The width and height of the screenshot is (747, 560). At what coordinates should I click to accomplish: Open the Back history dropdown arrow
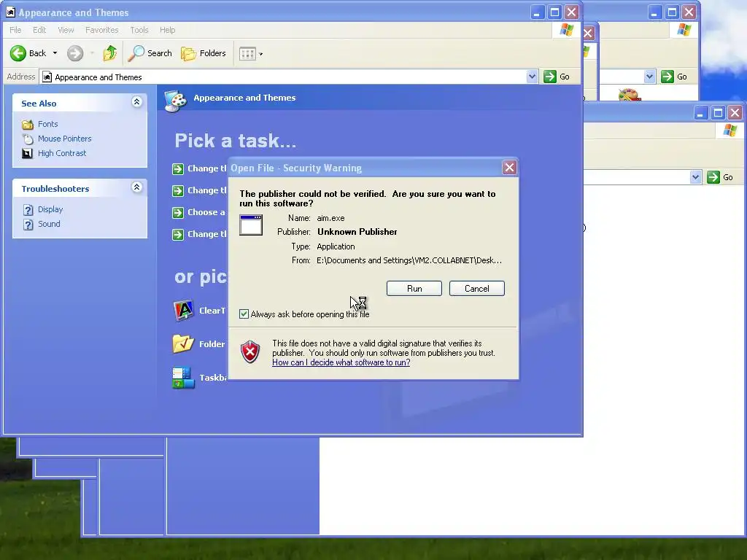(x=55, y=53)
